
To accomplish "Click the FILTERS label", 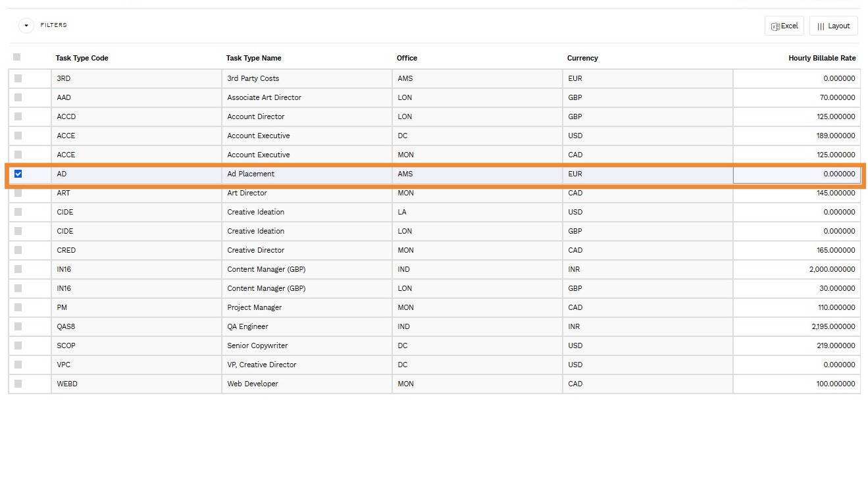I will pos(54,25).
